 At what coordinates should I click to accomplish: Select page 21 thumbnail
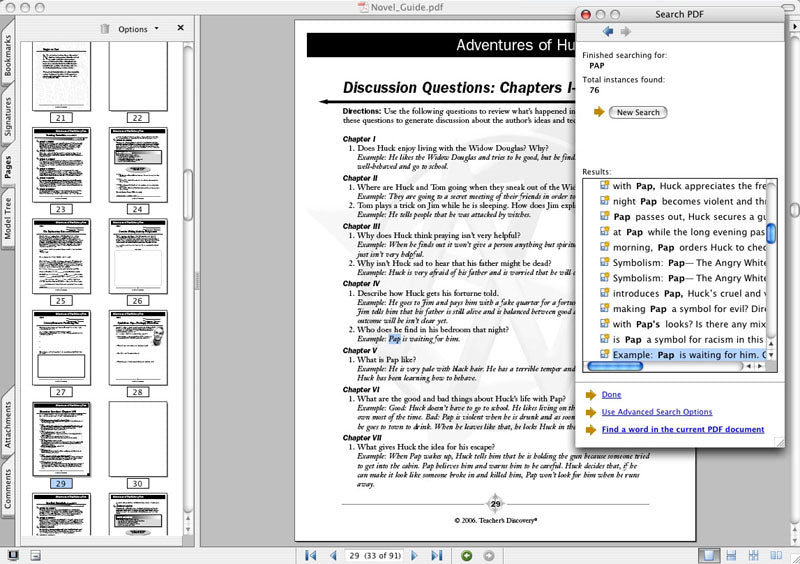click(61, 76)
